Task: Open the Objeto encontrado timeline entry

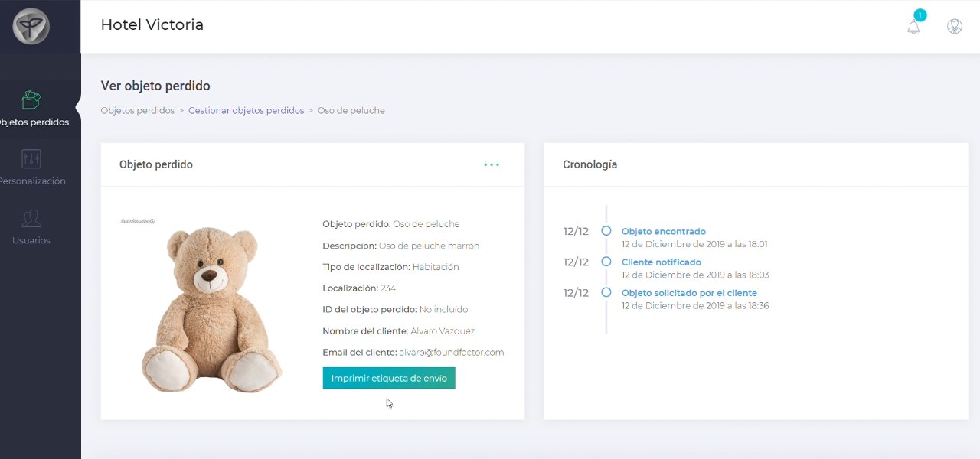Action: 664,231
